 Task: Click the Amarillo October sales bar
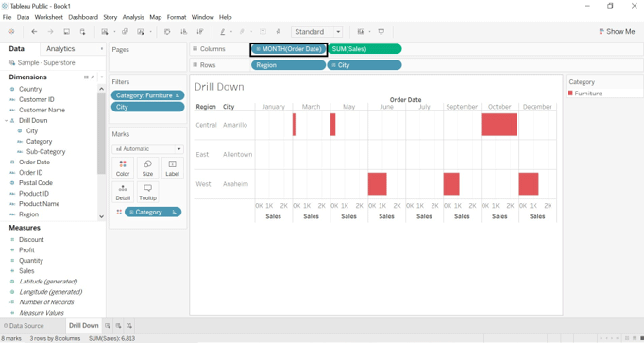pos(499,125)
